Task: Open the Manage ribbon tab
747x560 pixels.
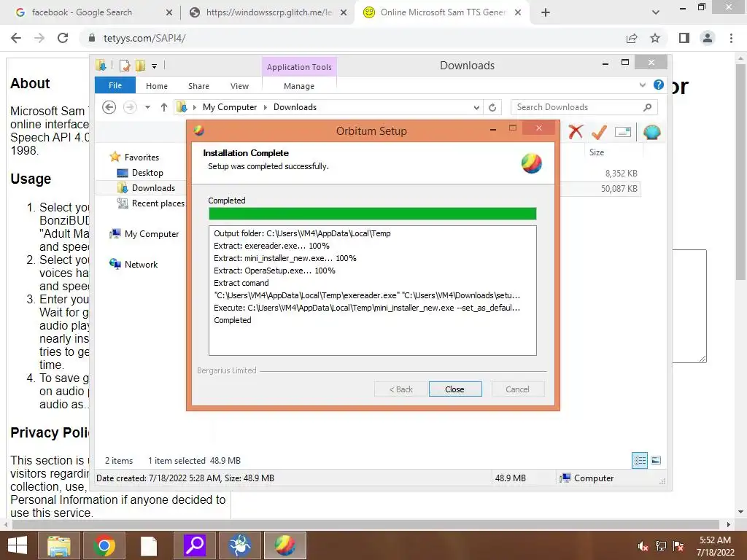Action: click(x=299, y=86)
